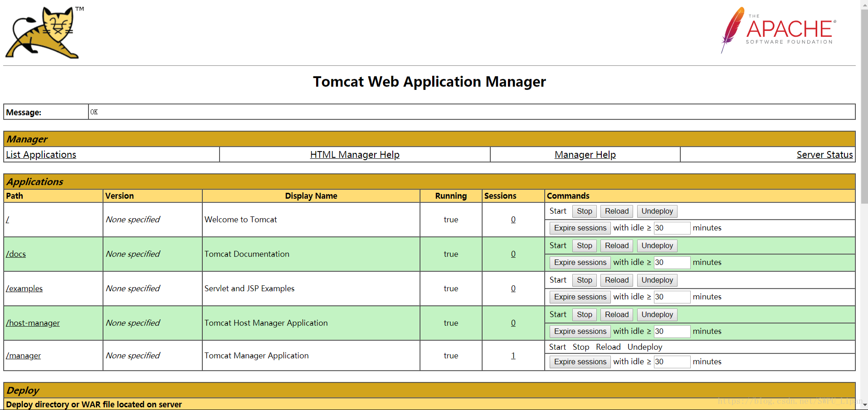This screenshot has width=868, height=410.
Task: Open the /examples application link
Action: coord(24,288)
